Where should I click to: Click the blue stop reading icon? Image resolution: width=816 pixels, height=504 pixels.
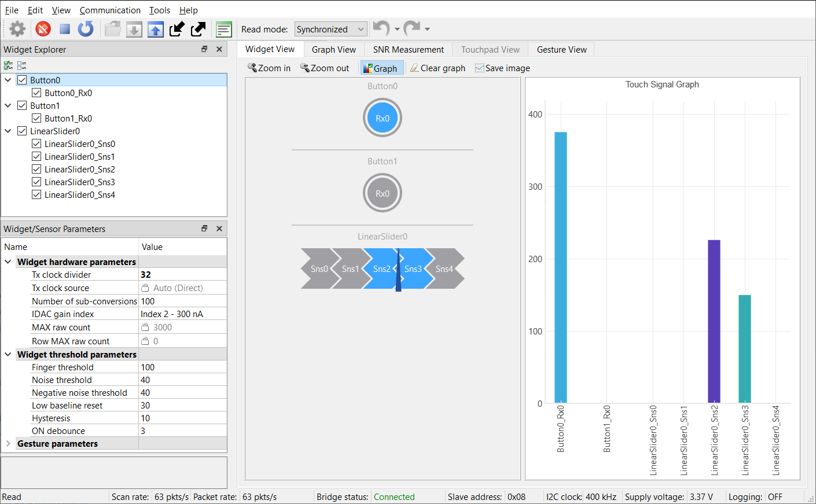click(65, 29)
